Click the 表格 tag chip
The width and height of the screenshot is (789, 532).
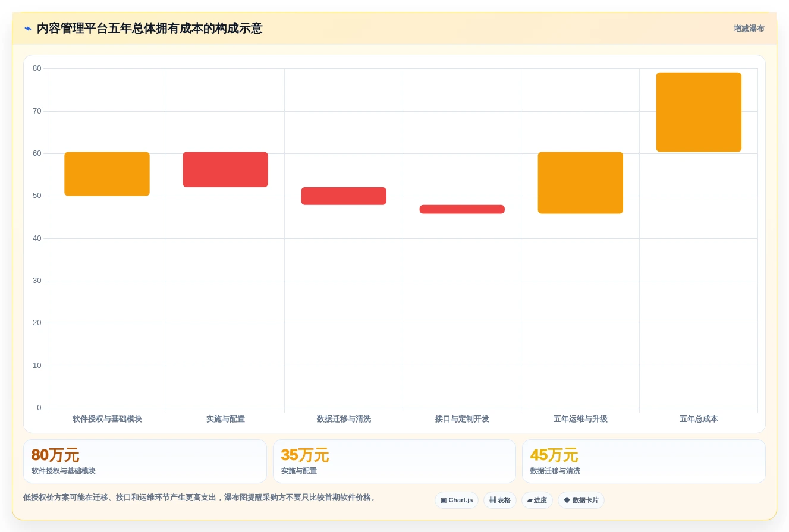499,500
